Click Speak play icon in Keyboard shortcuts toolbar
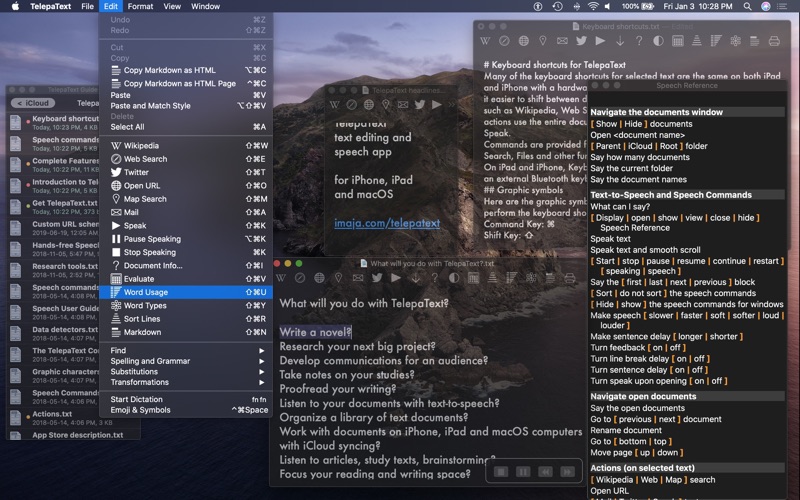Image resolution: width=800 pixels, height=500 pixels. pos(601,41)
